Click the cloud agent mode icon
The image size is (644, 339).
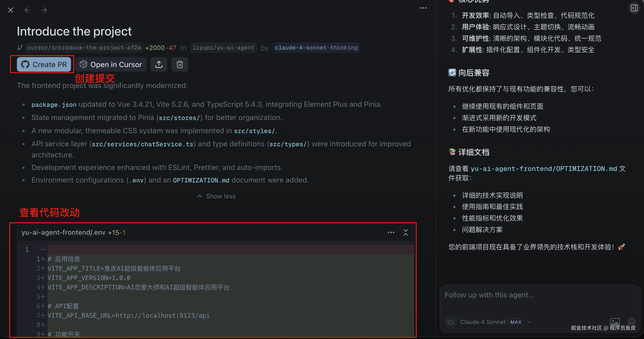pos(450,322)
